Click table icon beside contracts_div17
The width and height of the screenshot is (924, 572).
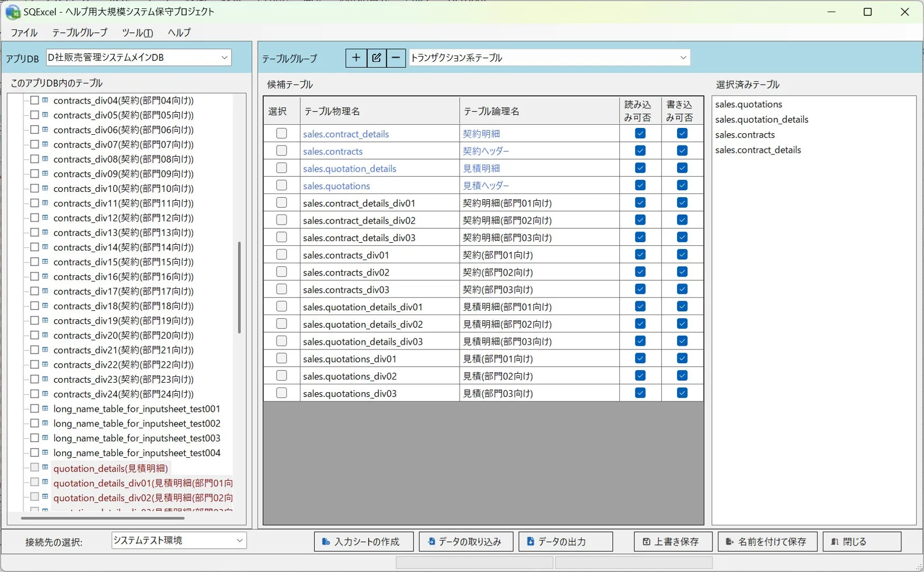[45, 291]
